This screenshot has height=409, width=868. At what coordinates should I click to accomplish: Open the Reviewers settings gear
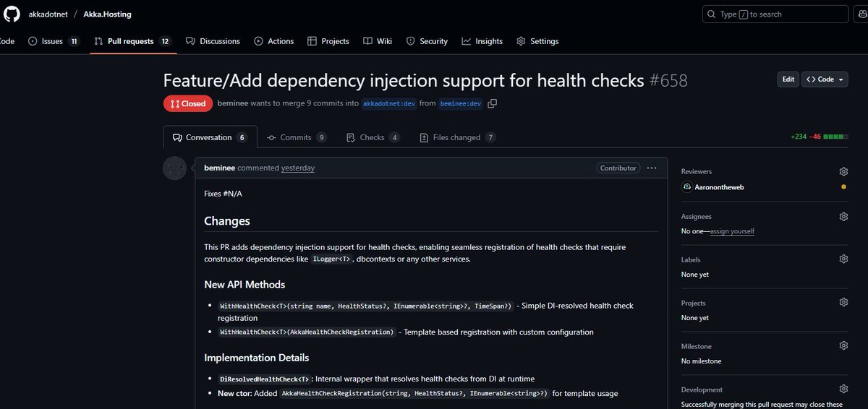click(843, 171)
